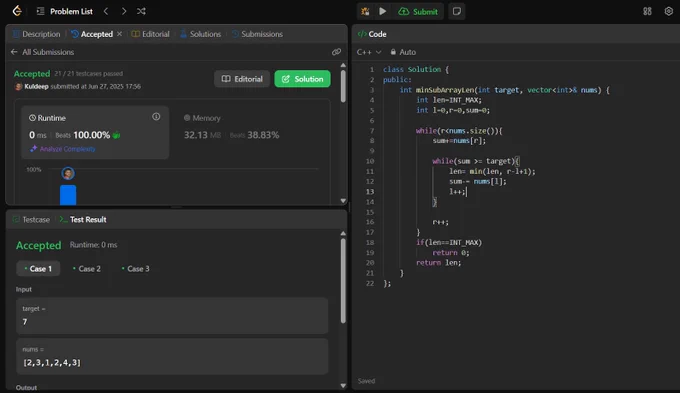Click the debugger icon in top toolbar

coord(365,12)
